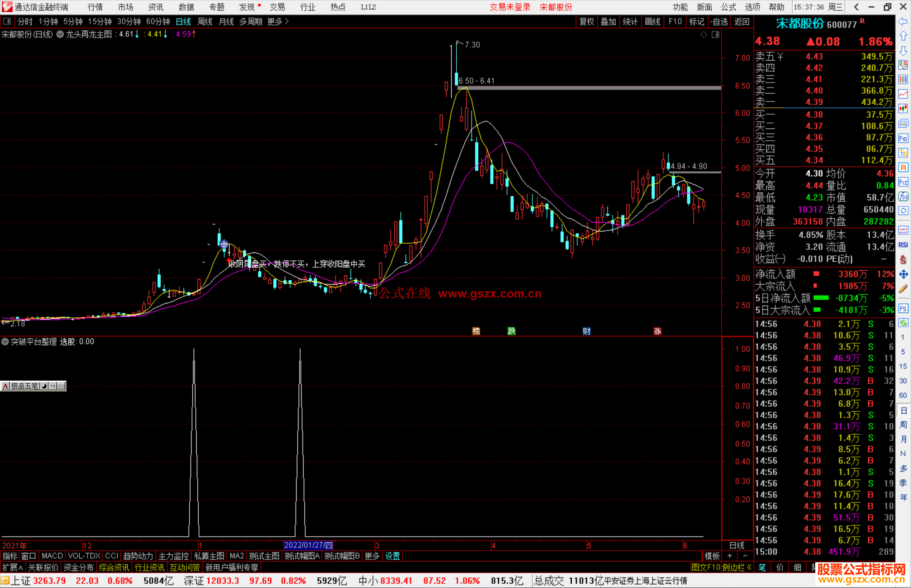Click the 返回 return button
Image resolution: width=911 pixels, height=588 pixels.
(741, 21)
